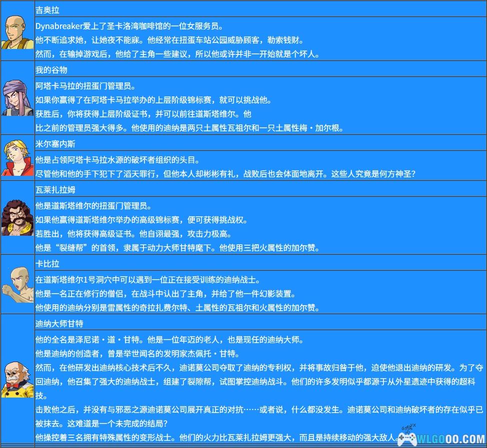Click the 吉奥拉 name heading

tap(47, 10)
